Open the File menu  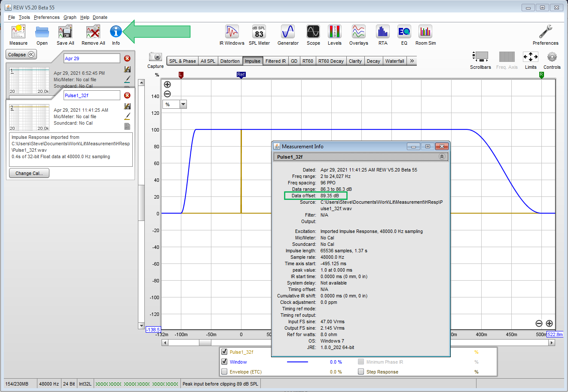(x=12, y=17)
